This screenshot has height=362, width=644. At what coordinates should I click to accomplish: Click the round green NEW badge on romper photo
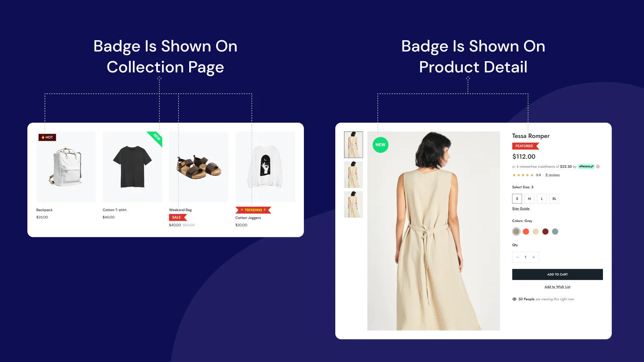click(x=380, y=145)
